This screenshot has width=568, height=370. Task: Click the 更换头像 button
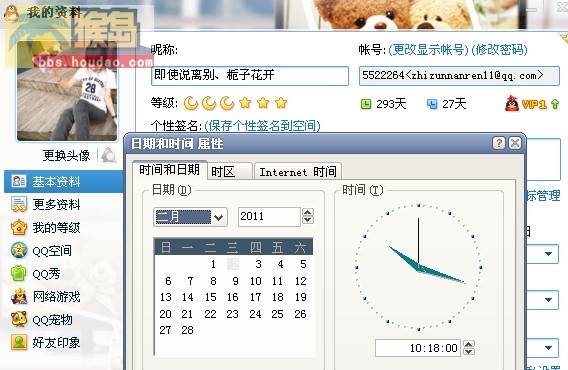point(66,156)
